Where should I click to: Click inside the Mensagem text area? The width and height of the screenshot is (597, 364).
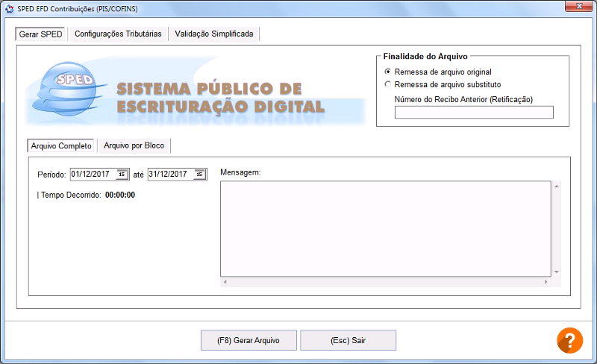point(385,228)
